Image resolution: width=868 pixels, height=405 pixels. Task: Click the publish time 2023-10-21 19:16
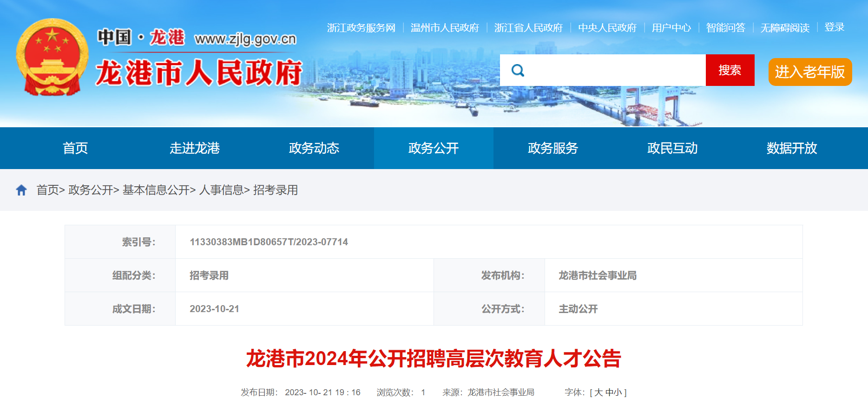(322, 392)
